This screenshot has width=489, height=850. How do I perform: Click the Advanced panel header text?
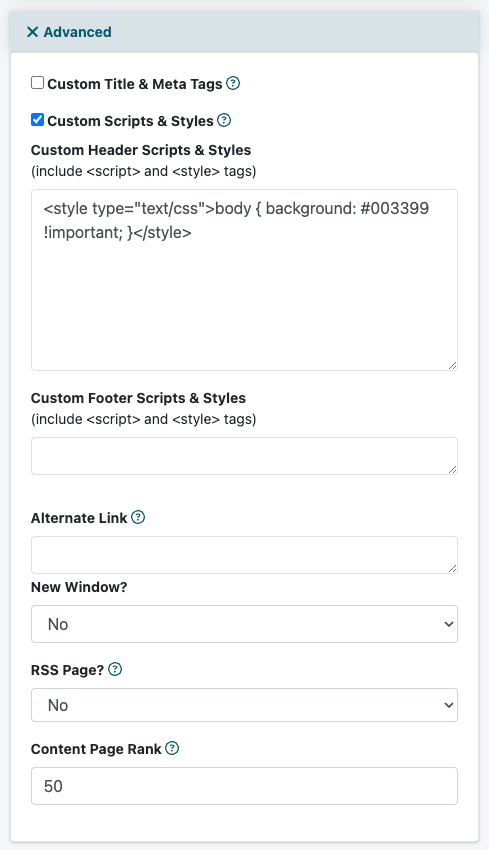point(78,32)
